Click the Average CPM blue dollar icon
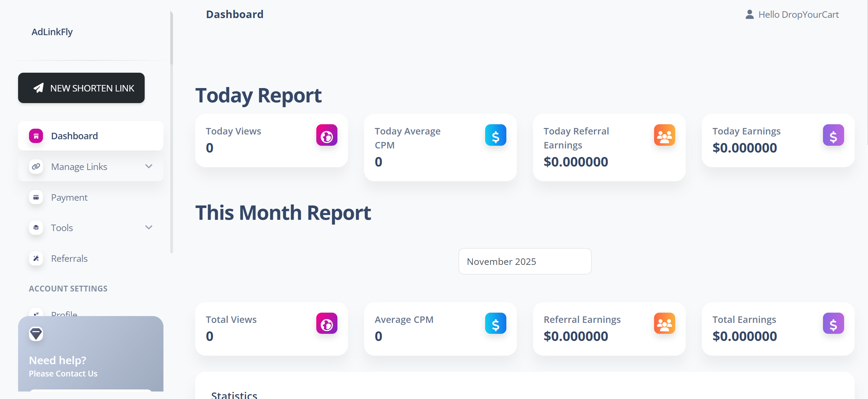 click(495, 324)
